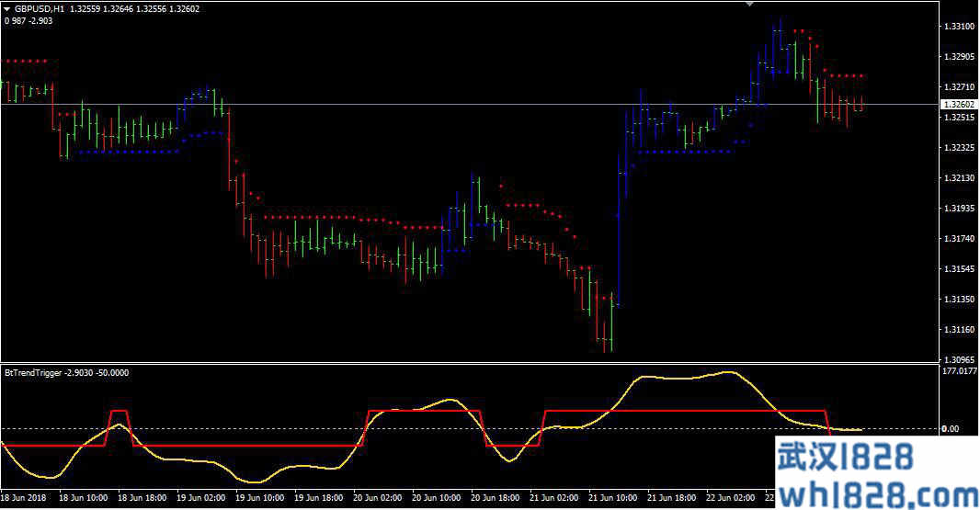Viewport: 980px width, 510px height.
Task: Click the gray chart shift triangle marker
Action: pyautogui.click(x=750, y=5)
